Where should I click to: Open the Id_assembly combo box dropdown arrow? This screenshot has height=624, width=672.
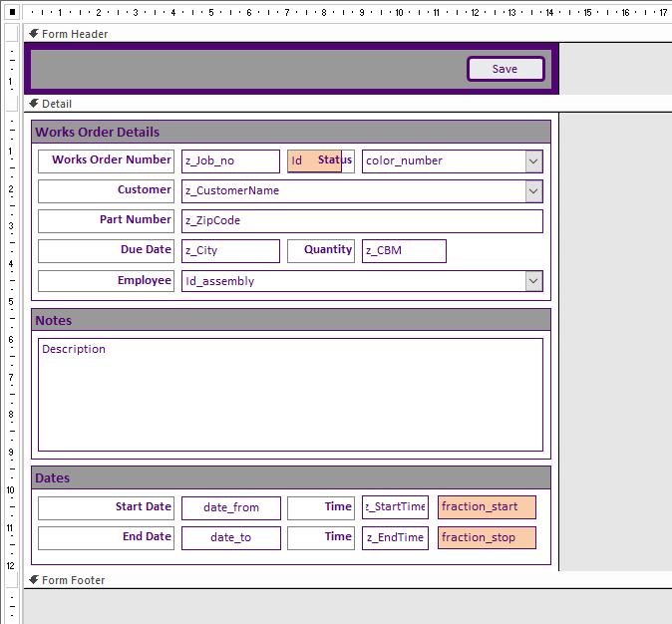(x=533, y=281)
